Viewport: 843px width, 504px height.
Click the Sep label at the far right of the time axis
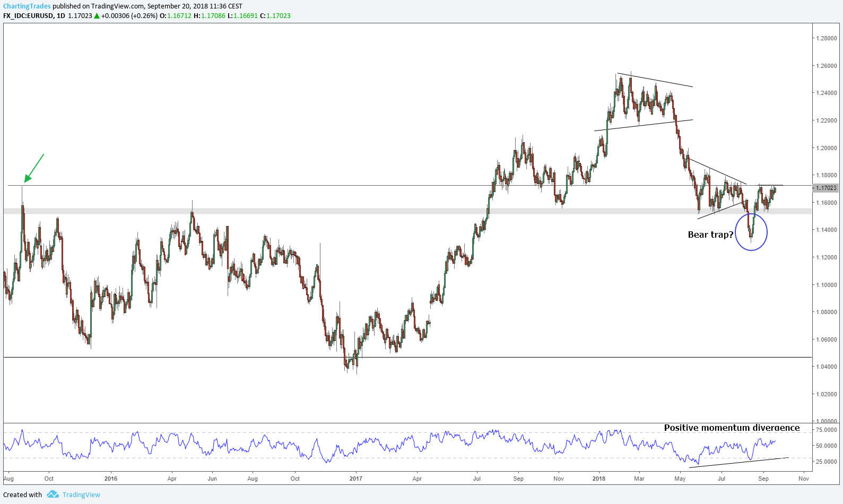763,479
